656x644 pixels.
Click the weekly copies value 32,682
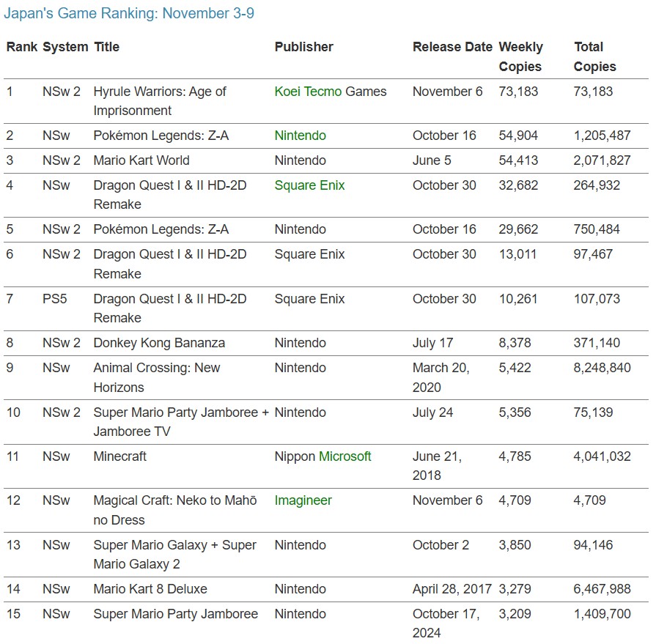[x=518, y=185]
